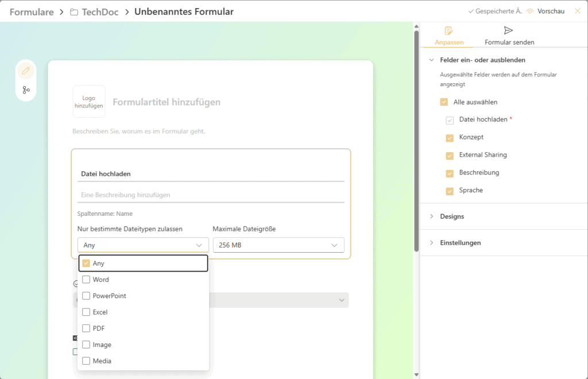Close the form editor with the X icon
Screen dimensions: 588x379
(x=578, y=11)
